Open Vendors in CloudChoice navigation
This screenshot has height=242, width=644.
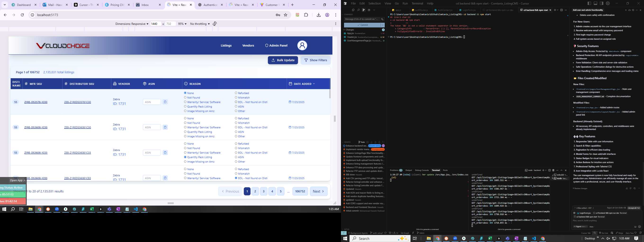248,45
